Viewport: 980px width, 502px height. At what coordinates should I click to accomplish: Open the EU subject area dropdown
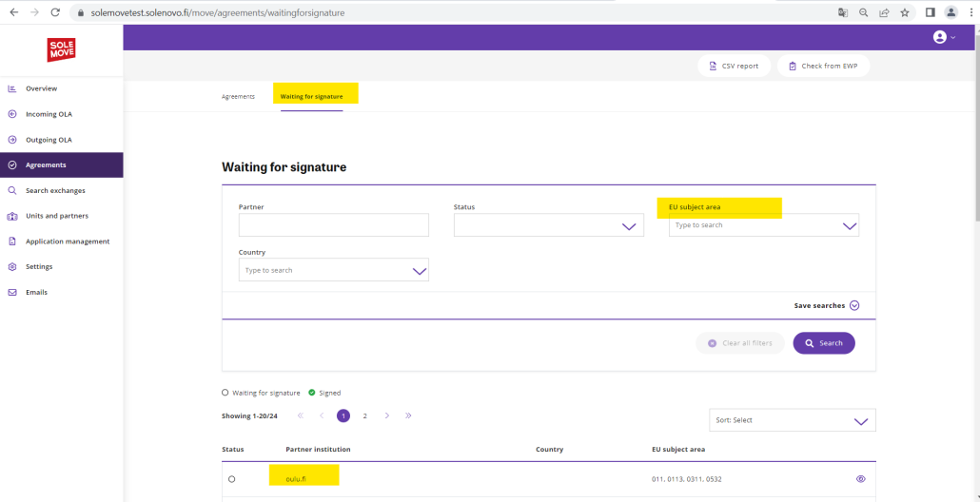pos(764,225)
